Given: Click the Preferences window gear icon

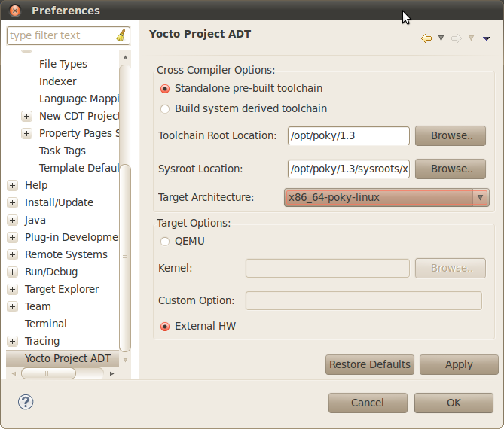Looking at the screenshot, I should (x=16, y=11).
